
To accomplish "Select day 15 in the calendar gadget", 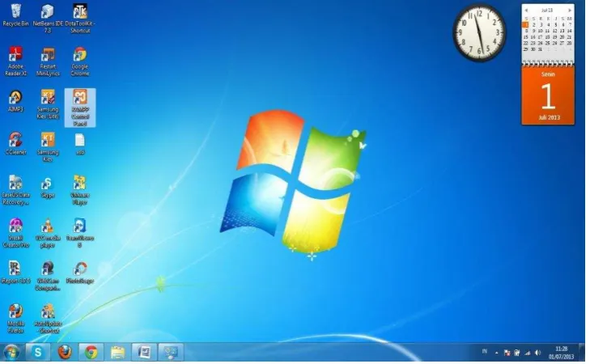I will pos(526,37).
